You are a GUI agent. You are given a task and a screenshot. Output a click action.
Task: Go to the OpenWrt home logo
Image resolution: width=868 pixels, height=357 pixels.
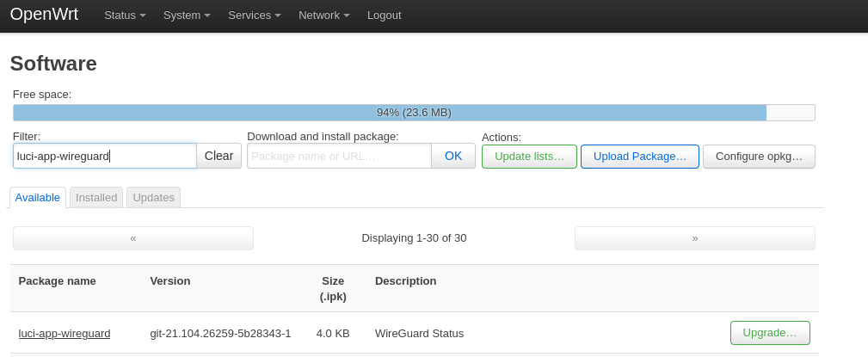click(44, 15)
